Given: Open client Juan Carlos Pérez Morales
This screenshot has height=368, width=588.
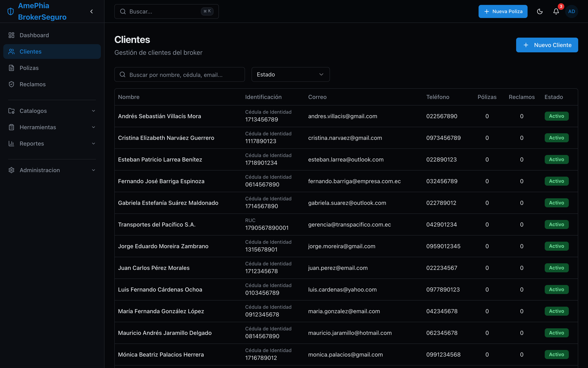Looking at the screenshot, I should pos(154,268).
